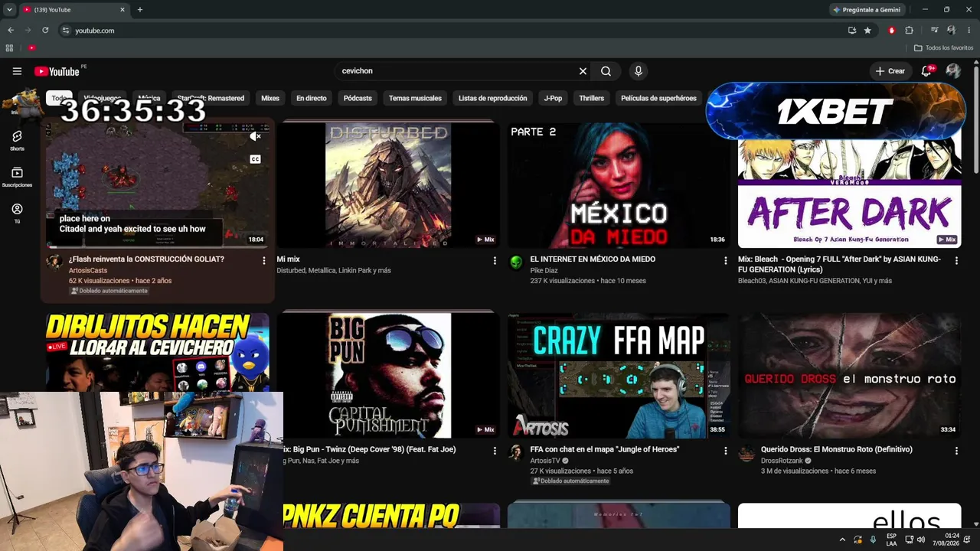This screenshot has width=980, height=551.
Task: Open the ArtosisTV channel avatar
Action: 517,453
